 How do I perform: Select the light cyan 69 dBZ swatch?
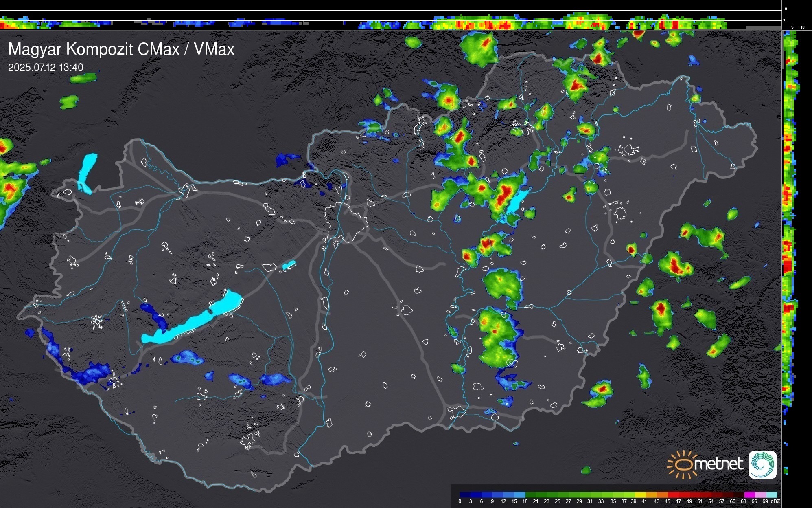click(x=771, y=495)
